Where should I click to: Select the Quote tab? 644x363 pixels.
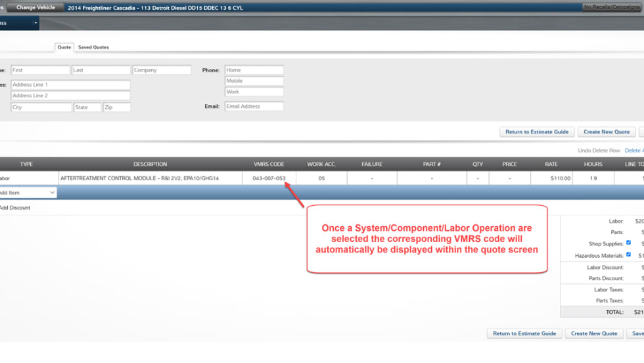click(64, 47)
